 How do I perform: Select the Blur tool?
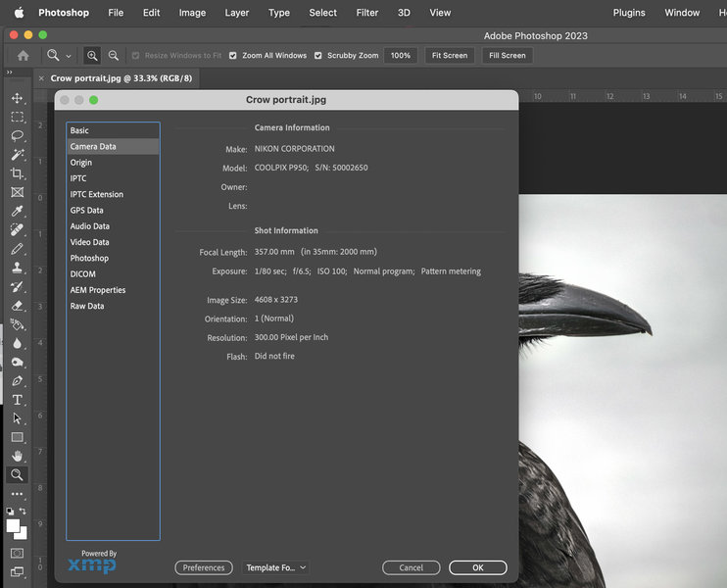(x=18, y=343)
